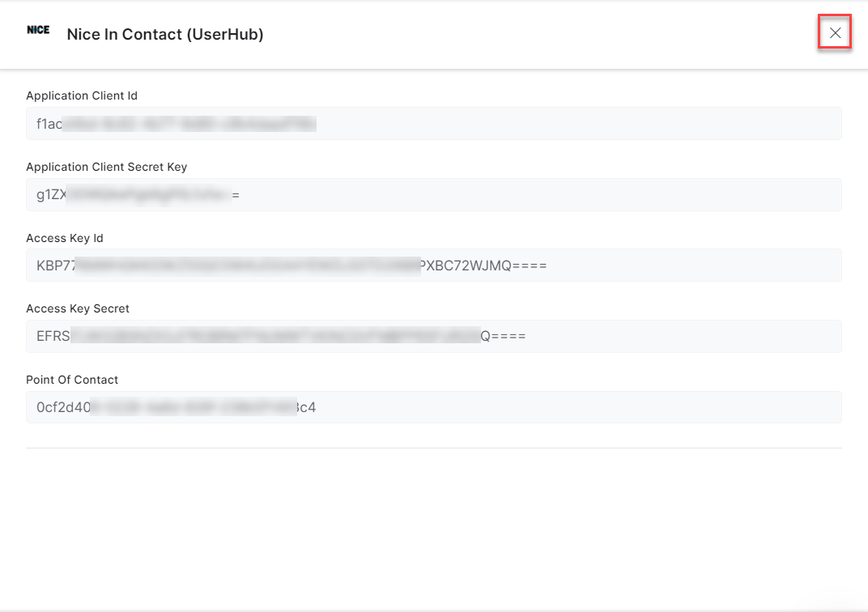This screenshot has height=612, width=868.
Task: Select the Point Of Contact field
Action: click(x=433, y=406)
